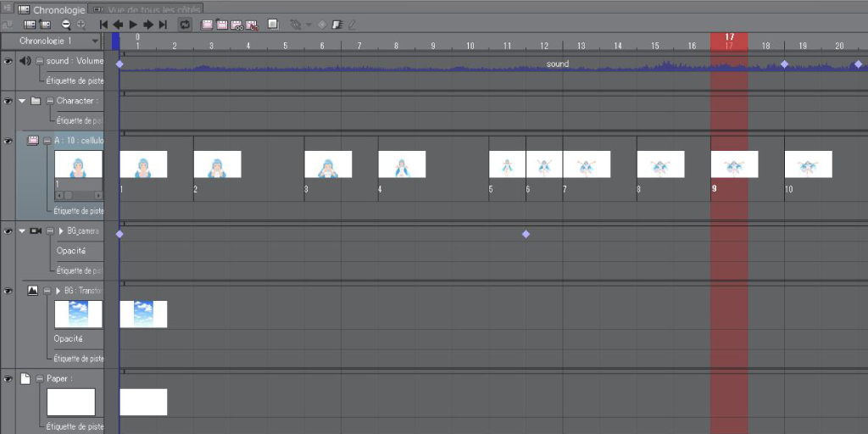Jump to the first frame
Image resolution: width=868 pixels, height=434 pixels.
(103, 25)
